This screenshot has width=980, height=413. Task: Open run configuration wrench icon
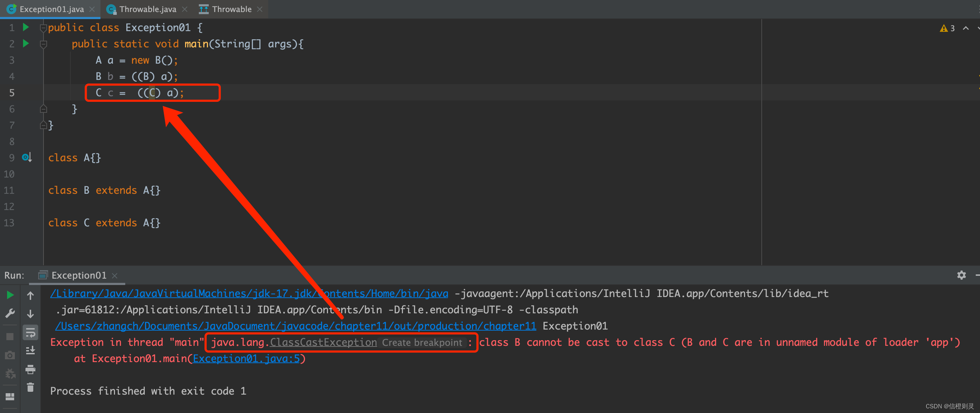click(x=10, y=313)
